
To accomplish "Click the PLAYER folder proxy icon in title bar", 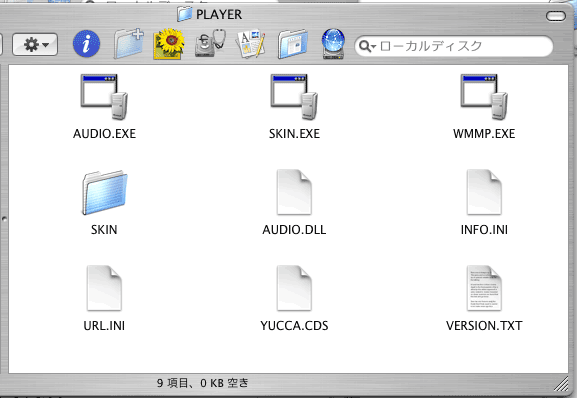I will pos(185,14).
